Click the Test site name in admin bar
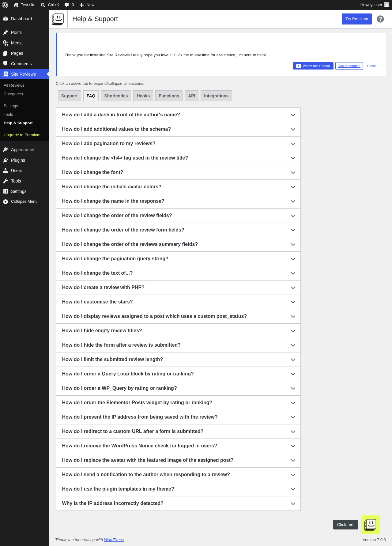The width and height of the screenshot is (392, 546). (28, 5)
